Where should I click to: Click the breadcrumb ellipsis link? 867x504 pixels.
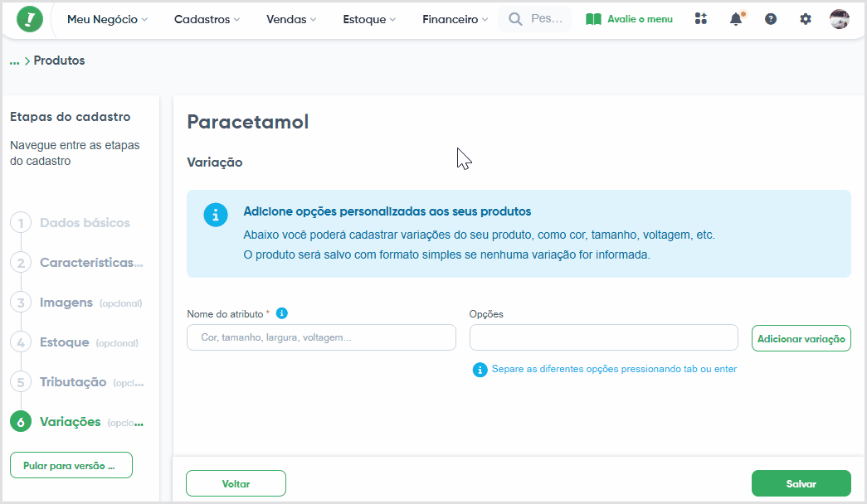14,61
